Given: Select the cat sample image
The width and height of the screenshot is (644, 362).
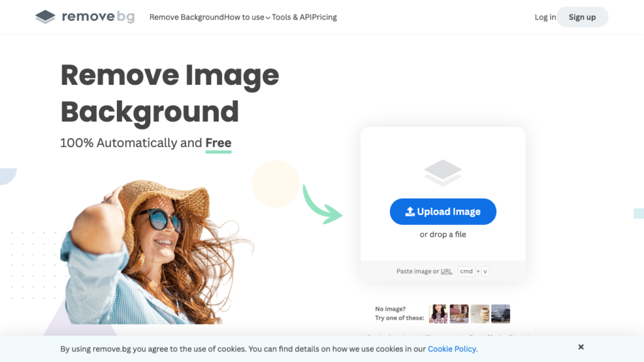Looking at the screenshot, I should pos(459,314).
